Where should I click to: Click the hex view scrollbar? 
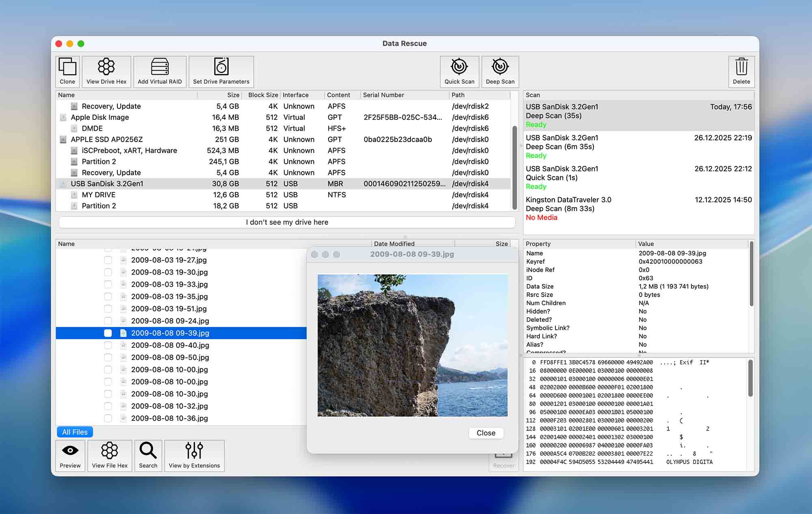pos(750,378)
